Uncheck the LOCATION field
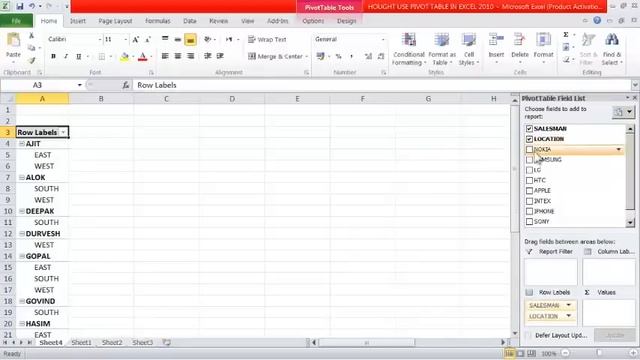The image size is (640, 360). (529, 139)
